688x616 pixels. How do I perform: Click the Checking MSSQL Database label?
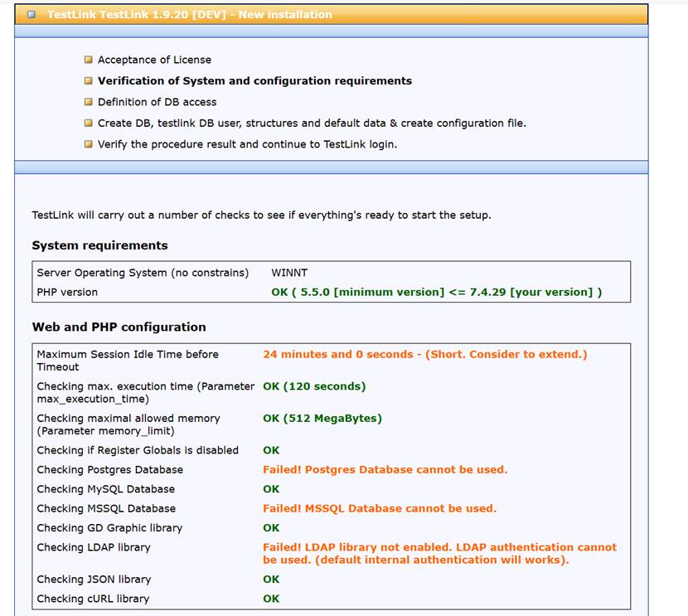point(106,508)
